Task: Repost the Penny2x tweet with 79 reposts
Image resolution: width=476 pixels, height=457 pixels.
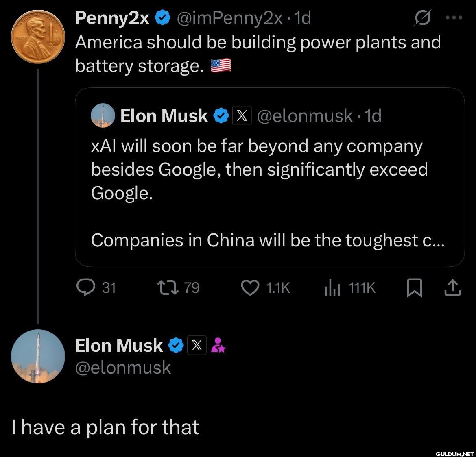Action: pos(168,288)
